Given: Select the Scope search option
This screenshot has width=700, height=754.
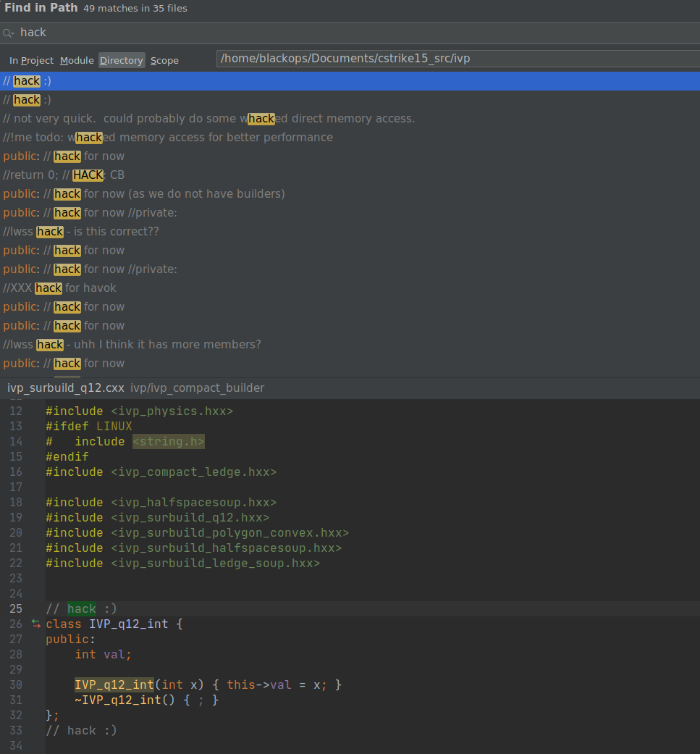Looking at the screenshot, I should 164,61.
